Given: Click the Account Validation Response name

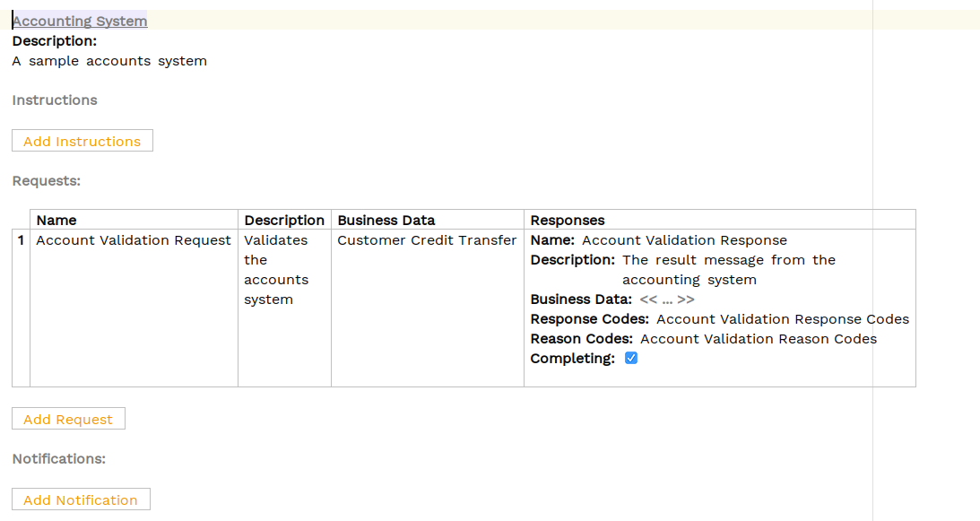Looking at the screenshot, I should (x=684, y=240).
